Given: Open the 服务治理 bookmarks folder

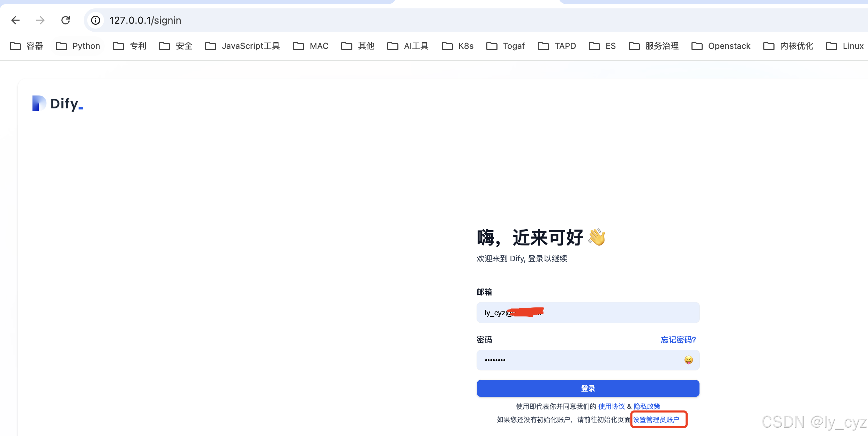Looking at the screenshot, I should (653, 46).
